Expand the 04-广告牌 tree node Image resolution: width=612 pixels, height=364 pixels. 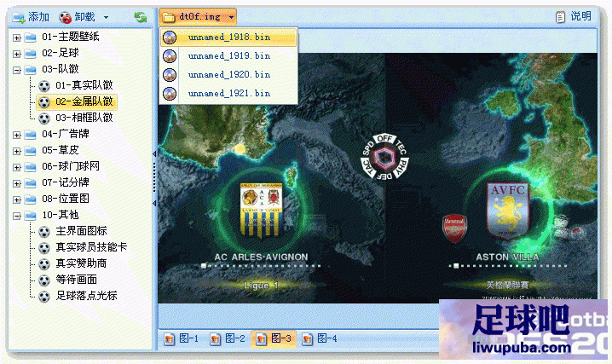tap(17, 135)
